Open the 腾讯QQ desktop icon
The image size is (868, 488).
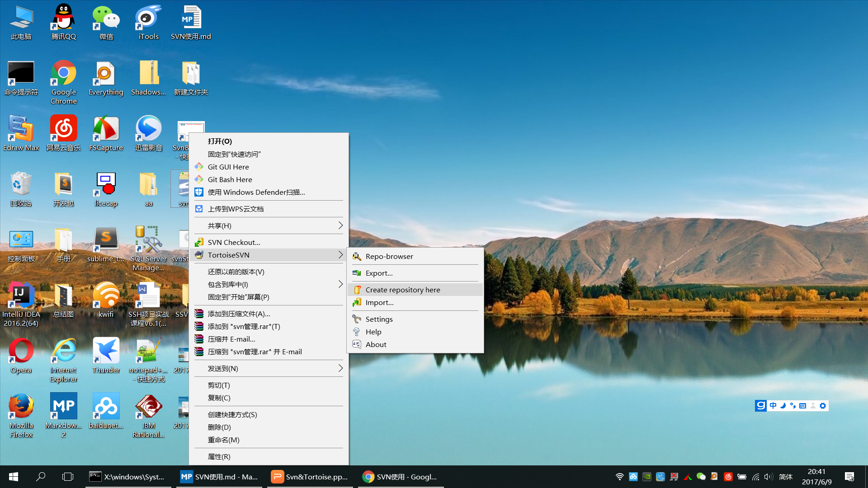(x=64, y=23)
